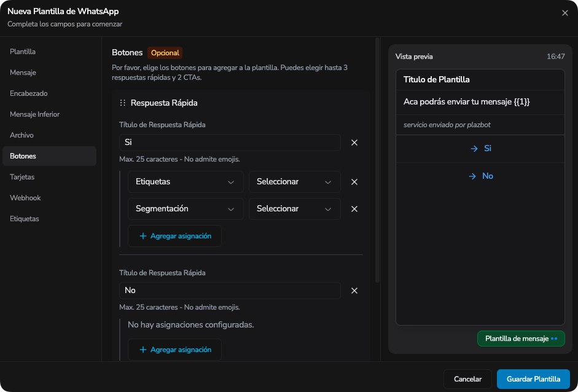This screenshot has height=392, width=578.
Task: Open the Etiquetas section in sidebar
Action: (x=49, y=219)
